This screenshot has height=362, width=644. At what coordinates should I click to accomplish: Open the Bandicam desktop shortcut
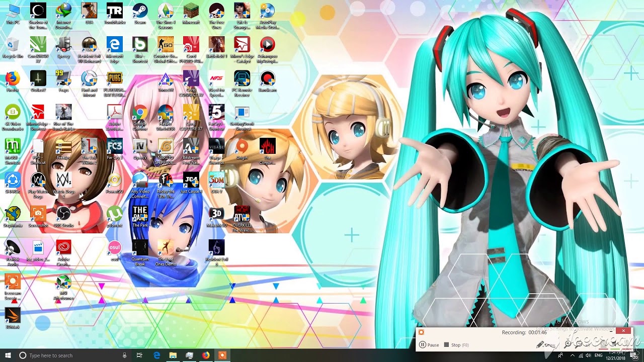pyautogui.click(x=268, y=81)
